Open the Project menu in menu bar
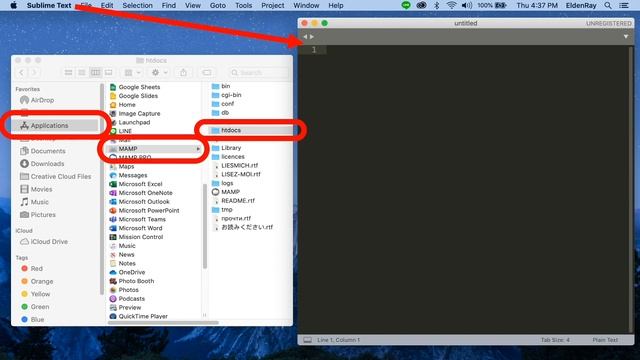Viewport: 640px width, 360px height. [x=273, y=5]
